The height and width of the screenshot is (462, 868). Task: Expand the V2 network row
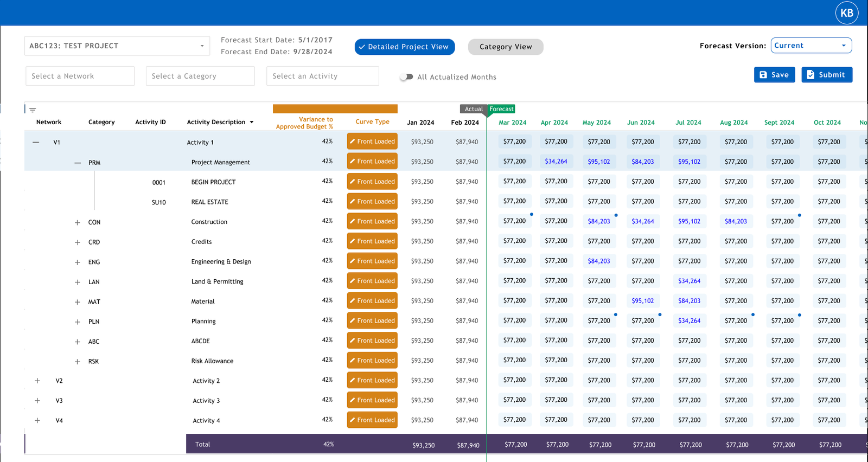pyautogui.click(x=37, y=381)
